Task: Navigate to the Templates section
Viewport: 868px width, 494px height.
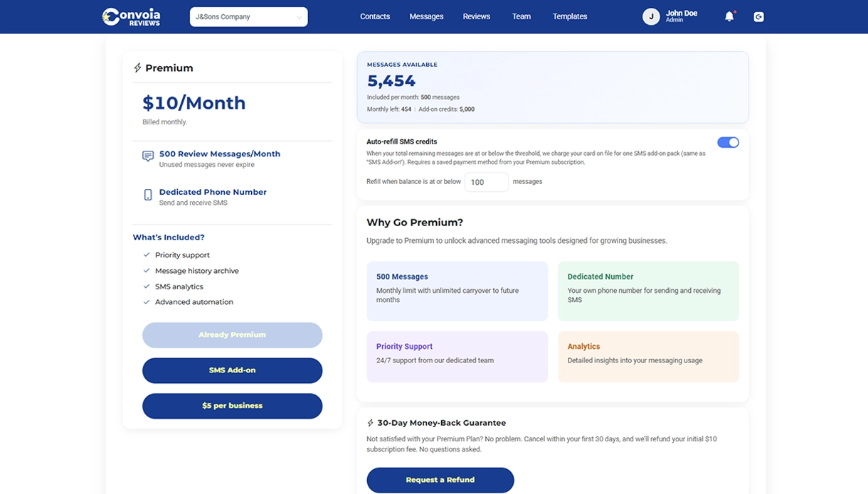Action: click(x=570, y=16)
